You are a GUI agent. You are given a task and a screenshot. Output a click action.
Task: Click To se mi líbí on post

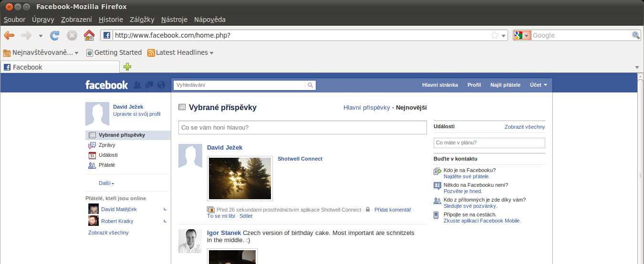(x=221, y=216)
